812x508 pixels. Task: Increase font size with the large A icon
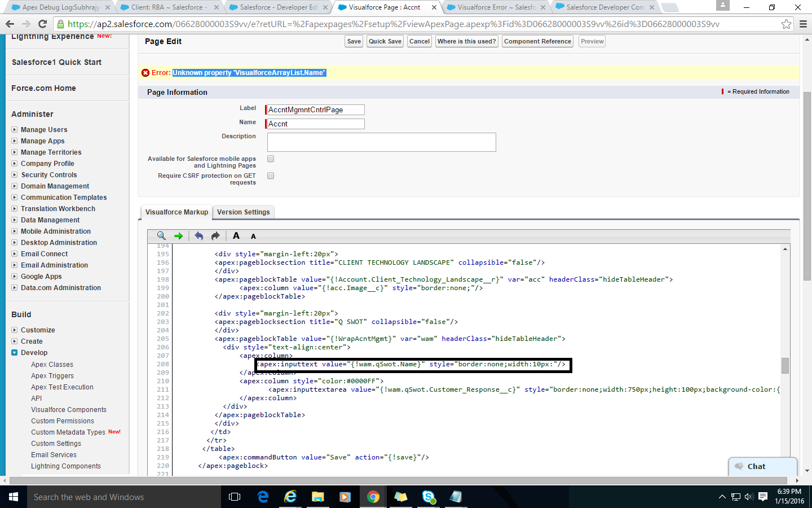(x=236, y=236)
